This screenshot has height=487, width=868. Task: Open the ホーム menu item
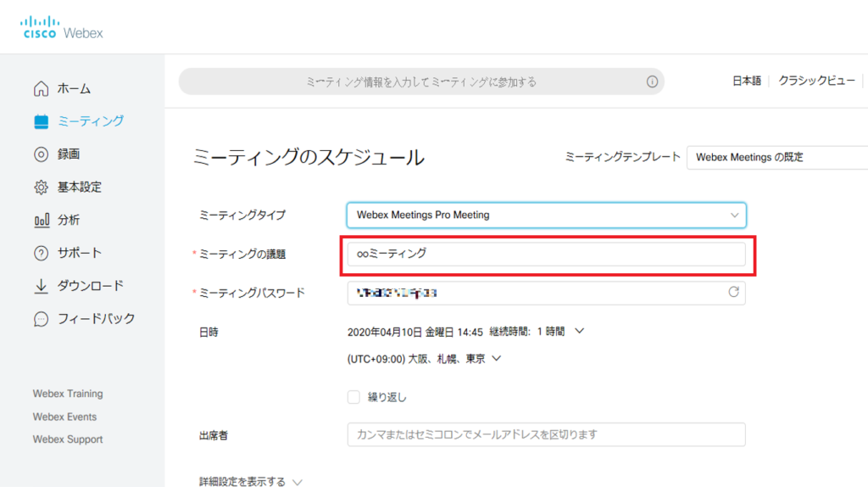click(x=75, y=88)
